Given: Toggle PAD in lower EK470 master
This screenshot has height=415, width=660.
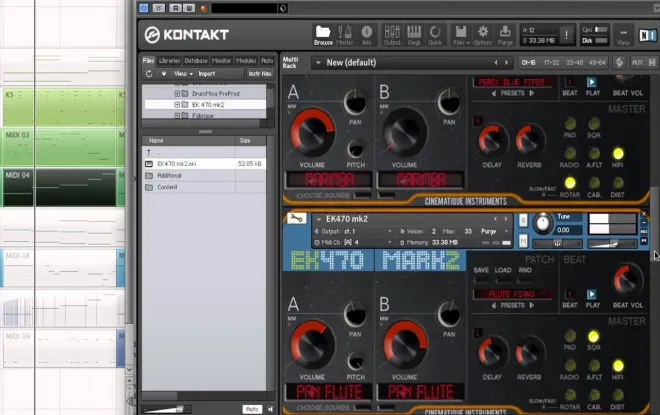Looking at the screenshot, I should coord(570,336).
